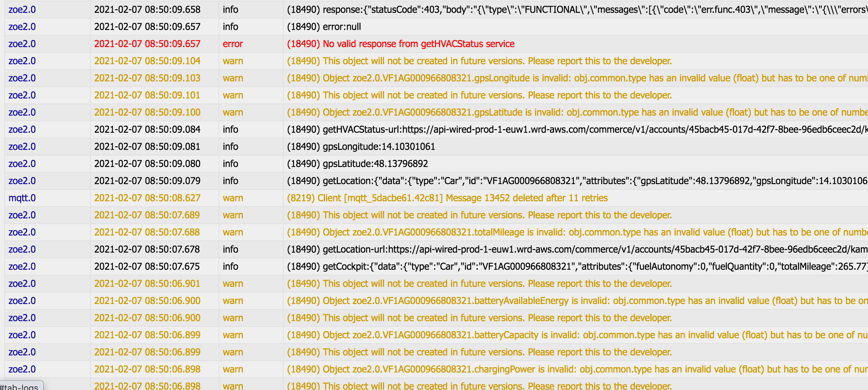The image size is (868, 390).
Task: Select zoe2.0 in the gpsLongitude:14.10301061 row
Action: pyautogui.click(x=22, y=147)
